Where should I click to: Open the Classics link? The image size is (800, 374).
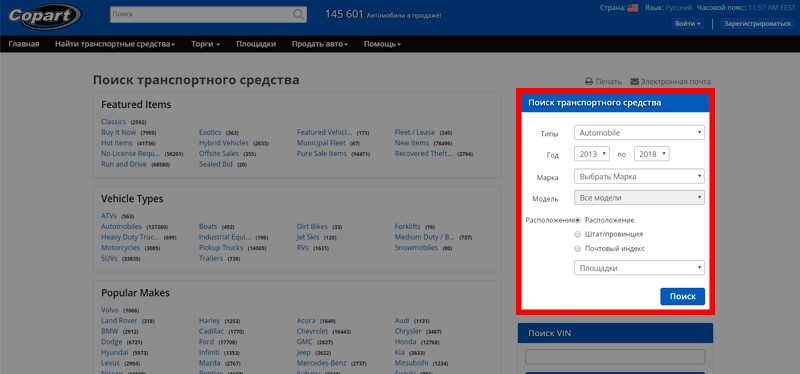(113, 122)
